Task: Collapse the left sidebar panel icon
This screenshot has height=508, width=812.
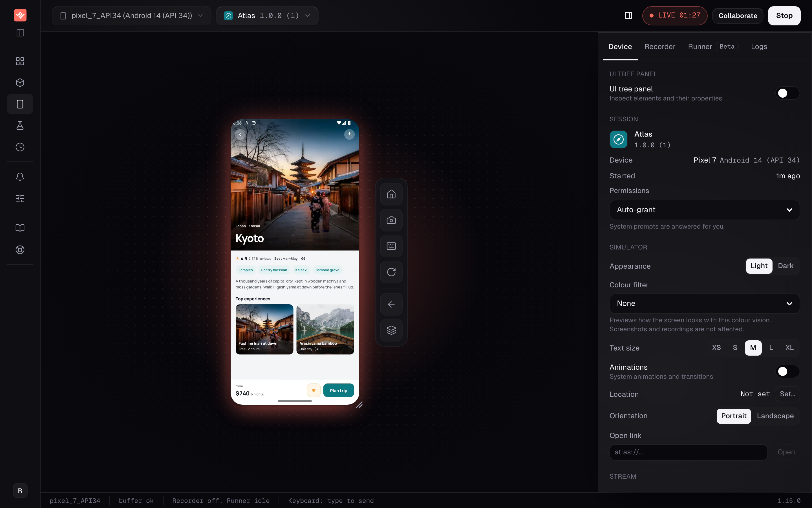Action: [20, 32]
